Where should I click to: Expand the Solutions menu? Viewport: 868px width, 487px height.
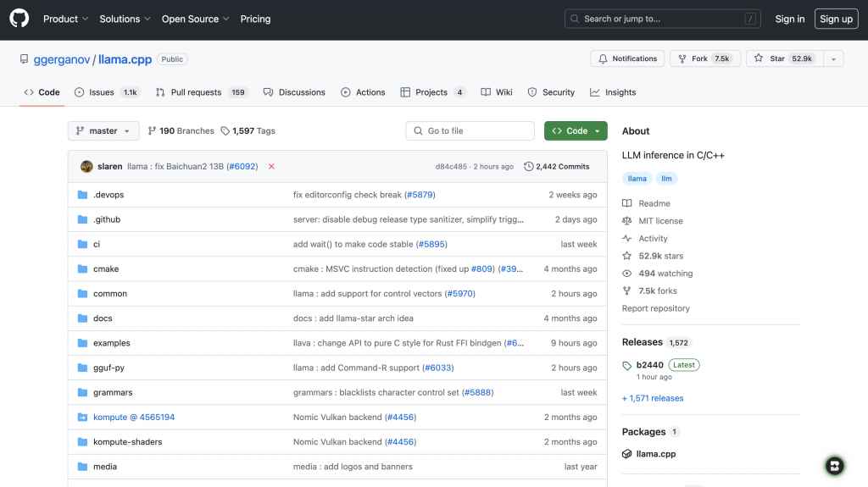tap(125, 19)
